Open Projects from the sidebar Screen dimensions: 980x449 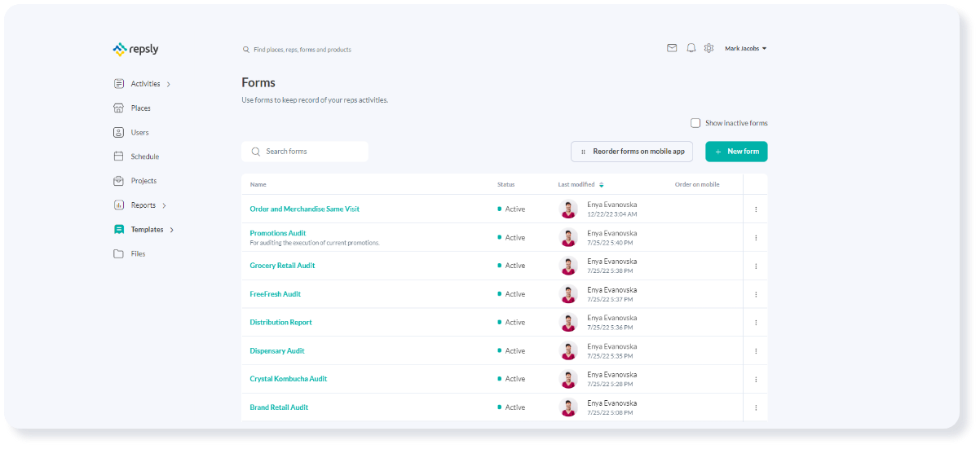coord(143,181)
